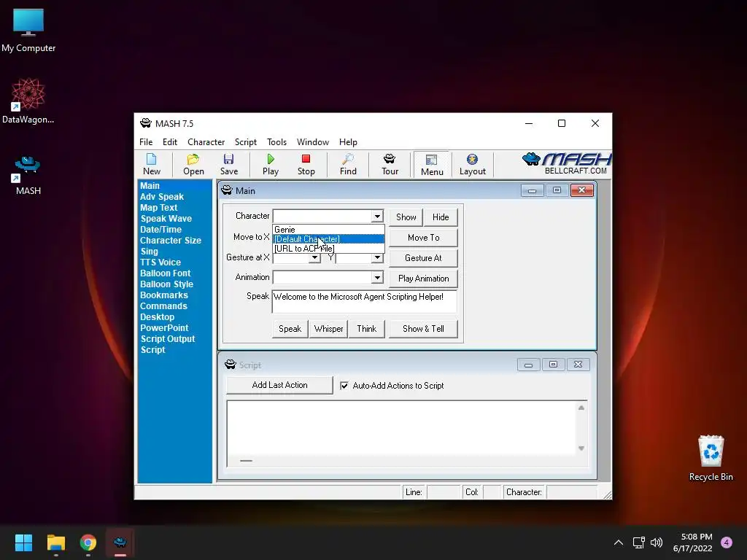
Task: Open the Window menu
Action: tap(312, 142)
